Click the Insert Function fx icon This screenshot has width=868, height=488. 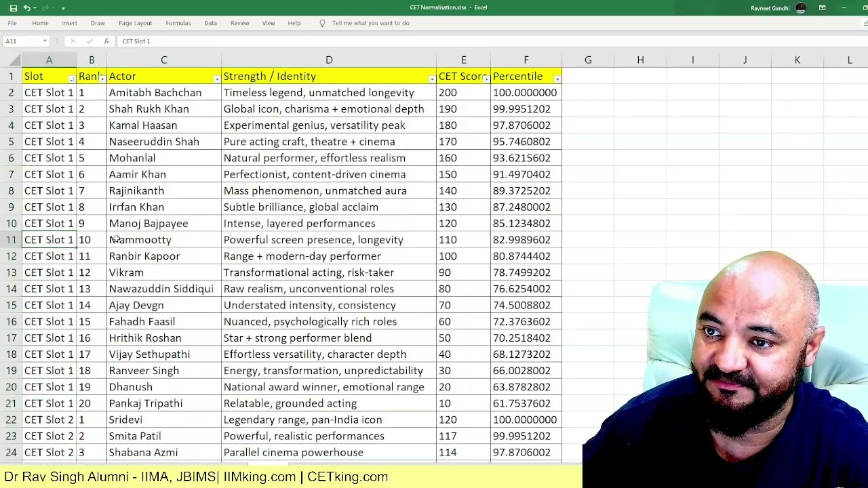tap(106, 41)
